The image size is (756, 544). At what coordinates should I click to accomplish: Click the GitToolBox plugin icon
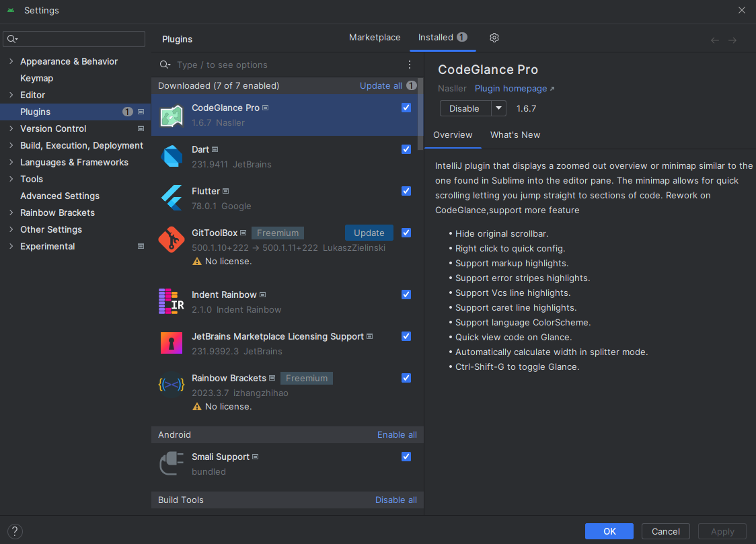tap(172, 239)
